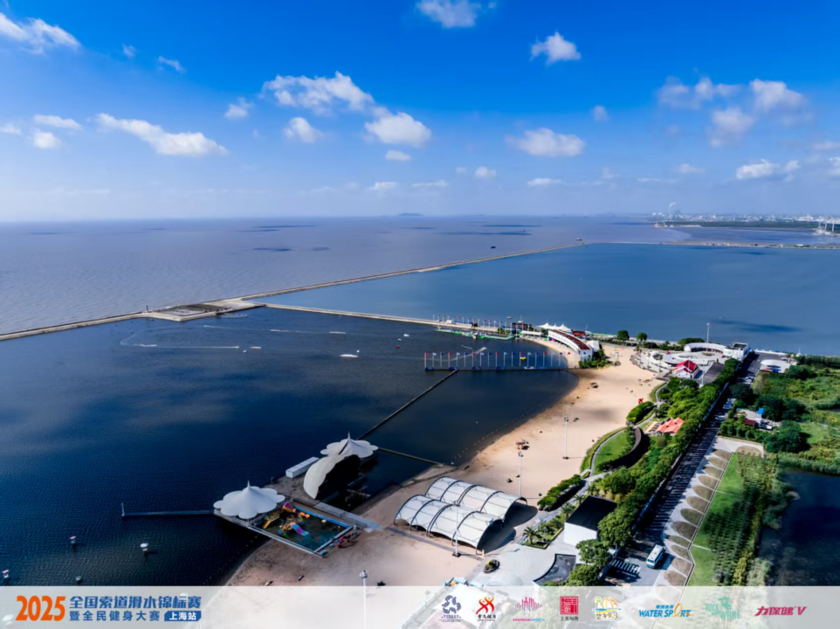Click the orange 2025 text in banner

(40, 608)
